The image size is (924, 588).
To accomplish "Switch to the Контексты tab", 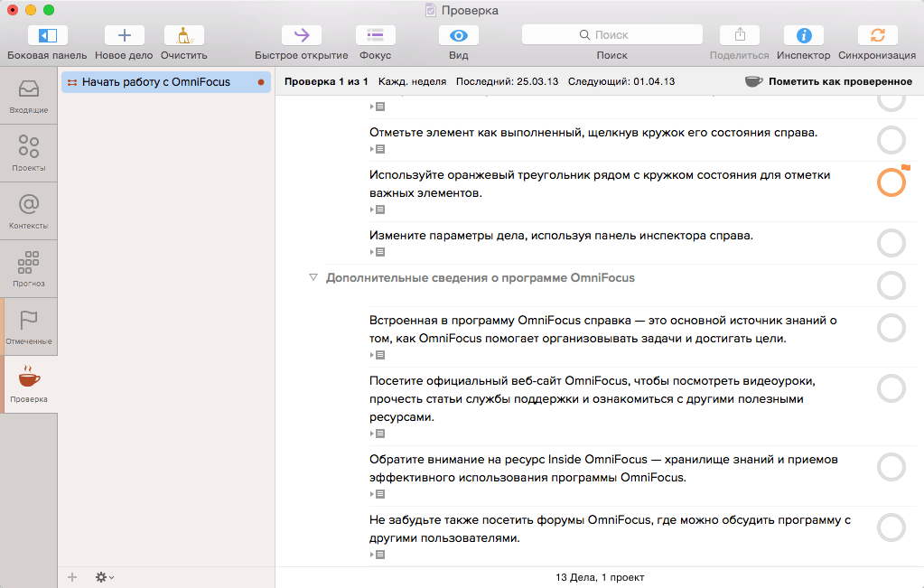I will click(x=29, y=211).
